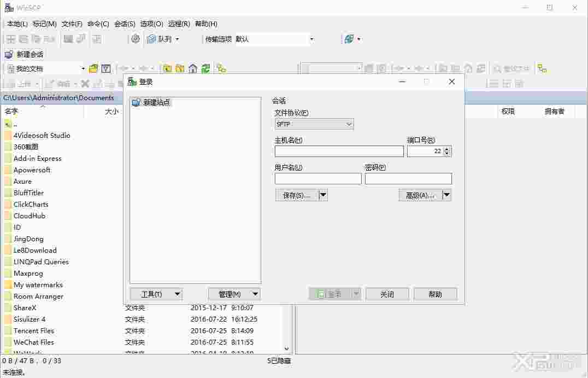Click the delete X icon in local toolbar
The image size is (588, 378).
(85, 84)
